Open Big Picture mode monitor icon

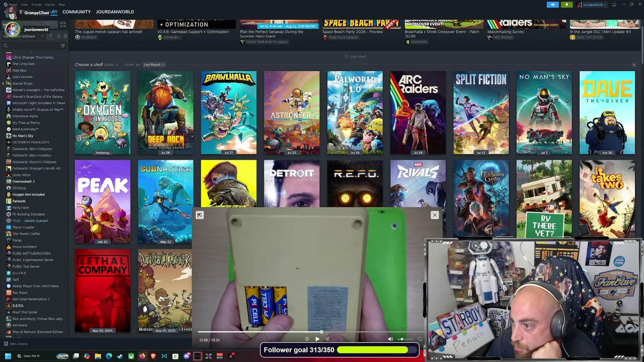coord(614,5)
